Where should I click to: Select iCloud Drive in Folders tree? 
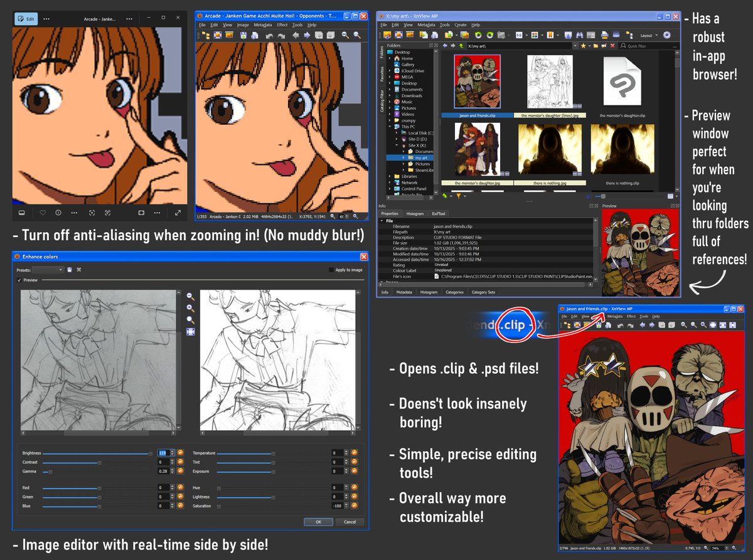tap(412, 71)
